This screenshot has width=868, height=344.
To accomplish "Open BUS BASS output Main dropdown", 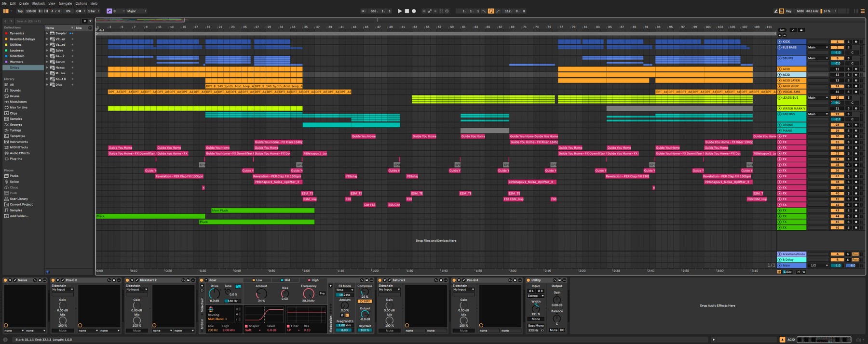I will pos(818,47).
